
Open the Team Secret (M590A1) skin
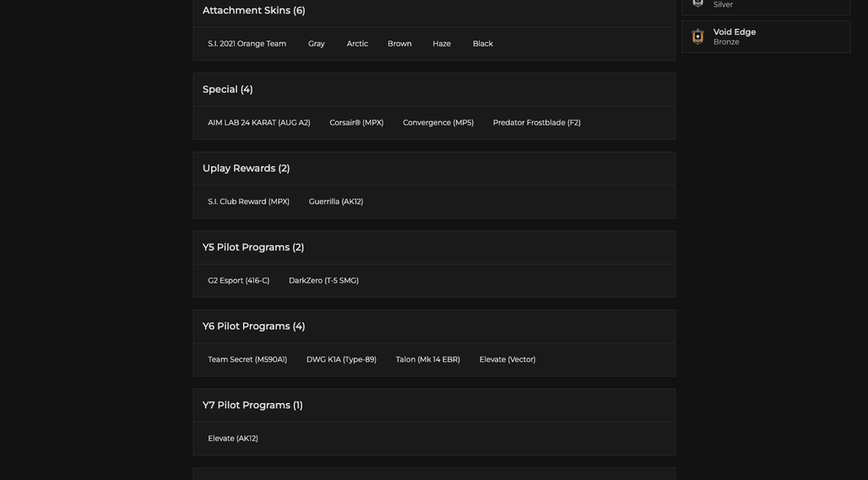coord(247,359)
